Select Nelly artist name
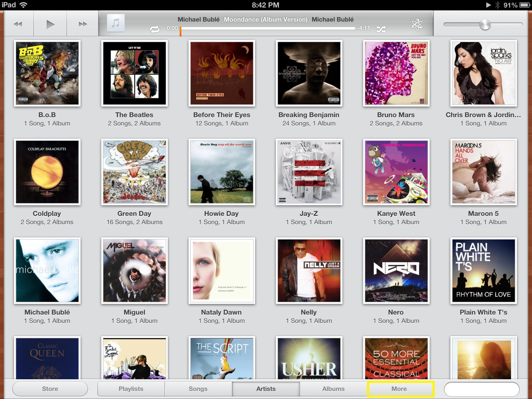This screenshot has height=399, width=532. 309,312
